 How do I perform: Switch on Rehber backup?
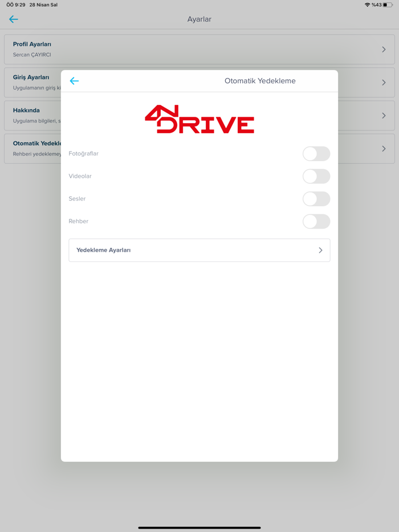tap(316, 221)
